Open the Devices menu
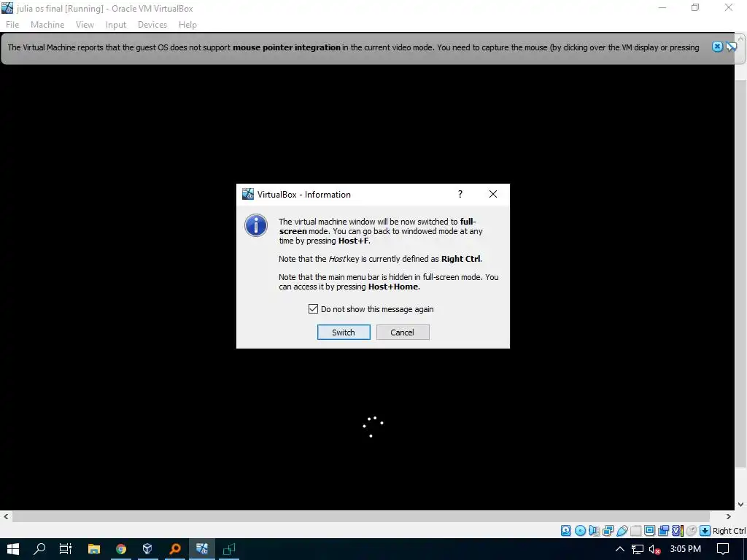 pos(152,25)
